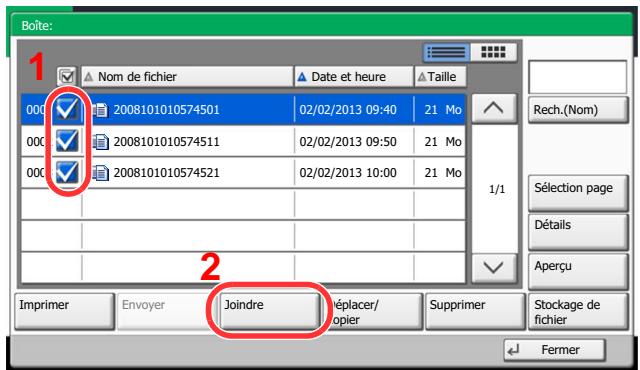Click document icon of file 200810101574511
The width and height of the screenshot is (640, 370).
100,142
